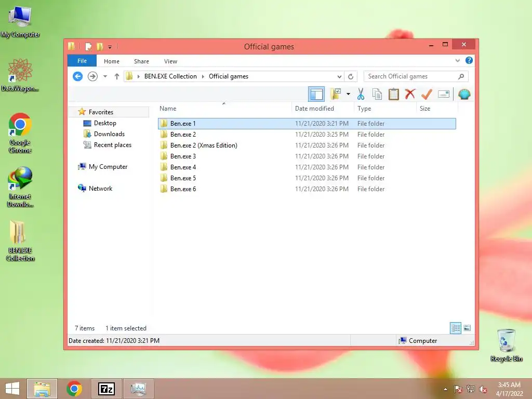Click the properties icon in title bar
This screenshot has height=399, width=532.
click(88, 46)
